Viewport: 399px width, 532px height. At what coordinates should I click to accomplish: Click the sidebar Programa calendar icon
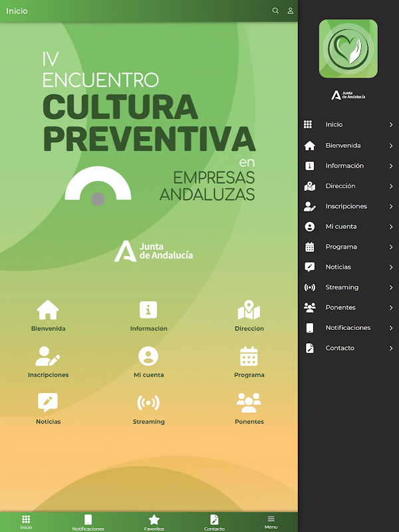[309, 247]
